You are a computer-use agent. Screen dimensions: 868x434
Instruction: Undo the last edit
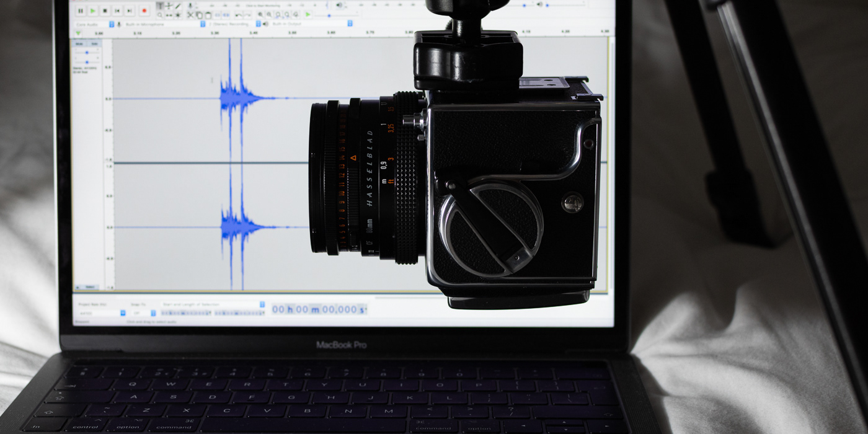pos(239,15)
